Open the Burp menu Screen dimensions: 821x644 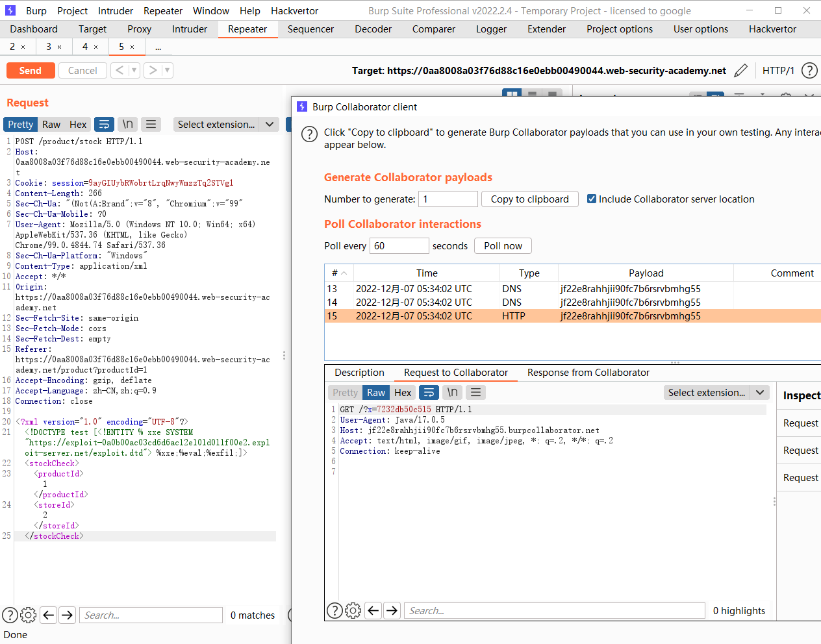36,11
